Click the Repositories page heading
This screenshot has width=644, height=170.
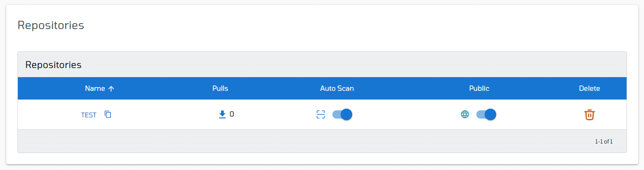click(x=51, y=25)
